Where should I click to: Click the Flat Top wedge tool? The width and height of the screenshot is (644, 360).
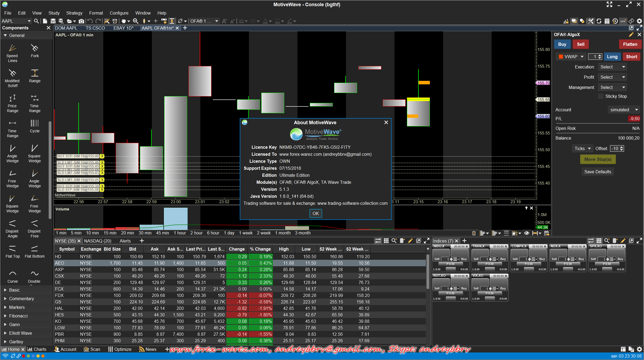12,251
